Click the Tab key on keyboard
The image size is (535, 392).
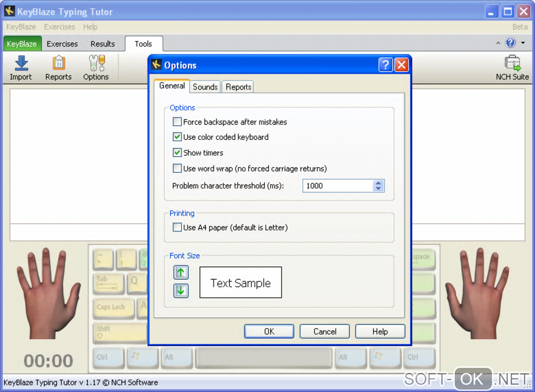pos(108,283)
